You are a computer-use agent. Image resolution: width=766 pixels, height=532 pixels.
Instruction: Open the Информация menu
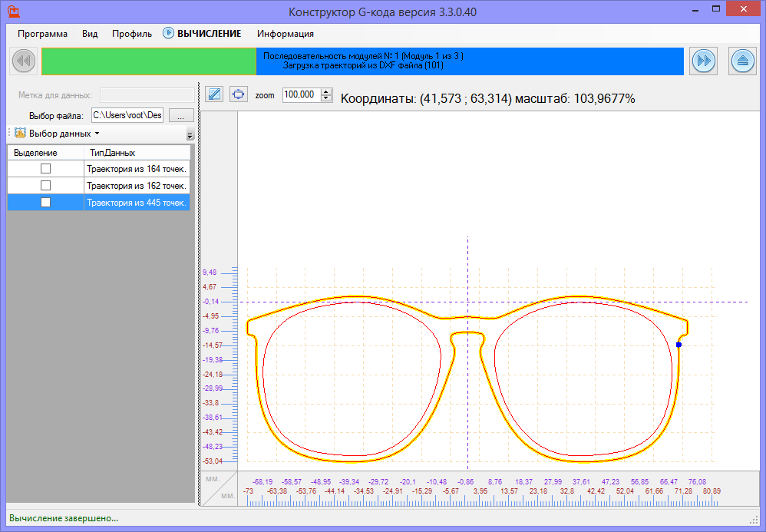(285, 34)
